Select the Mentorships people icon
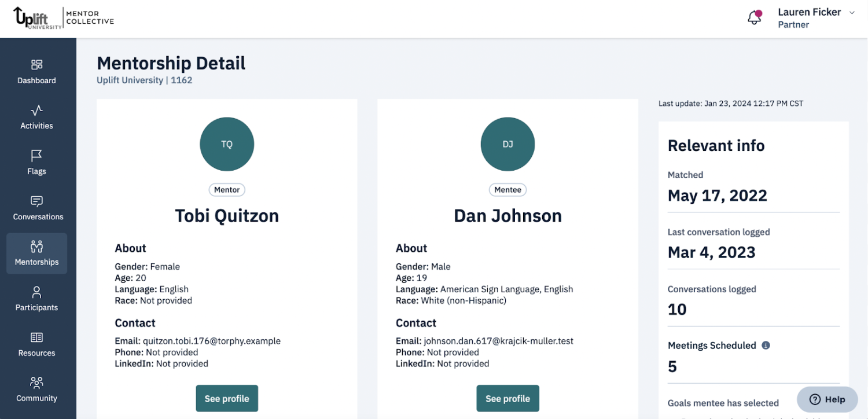This screenshot has width=868, height=419. pyautogui.click(x=36, y=247)
